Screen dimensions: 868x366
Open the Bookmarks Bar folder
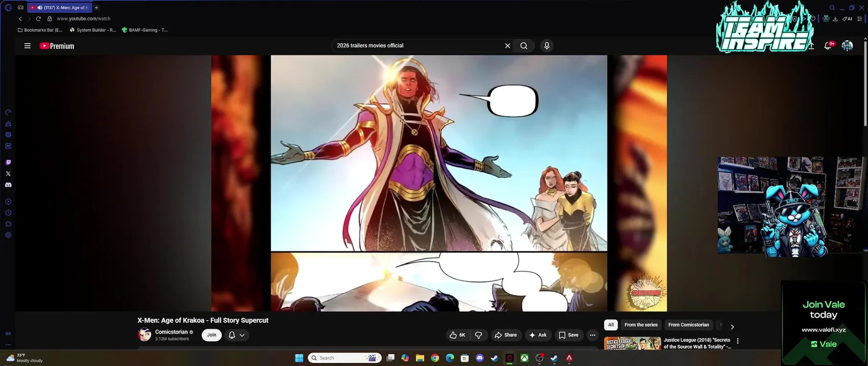pyautogui.click(x=40, y=30)
